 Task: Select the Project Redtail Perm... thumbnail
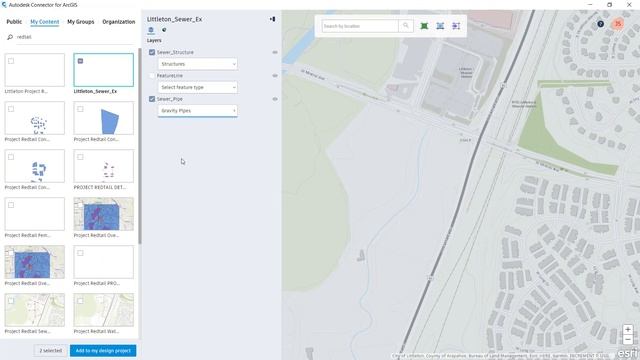click(35, 214)
